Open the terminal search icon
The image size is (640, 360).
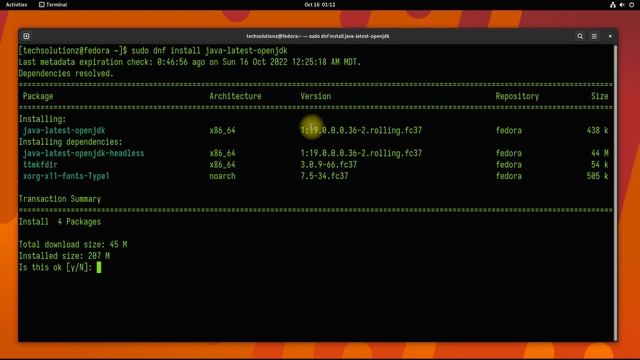point(580,36)
